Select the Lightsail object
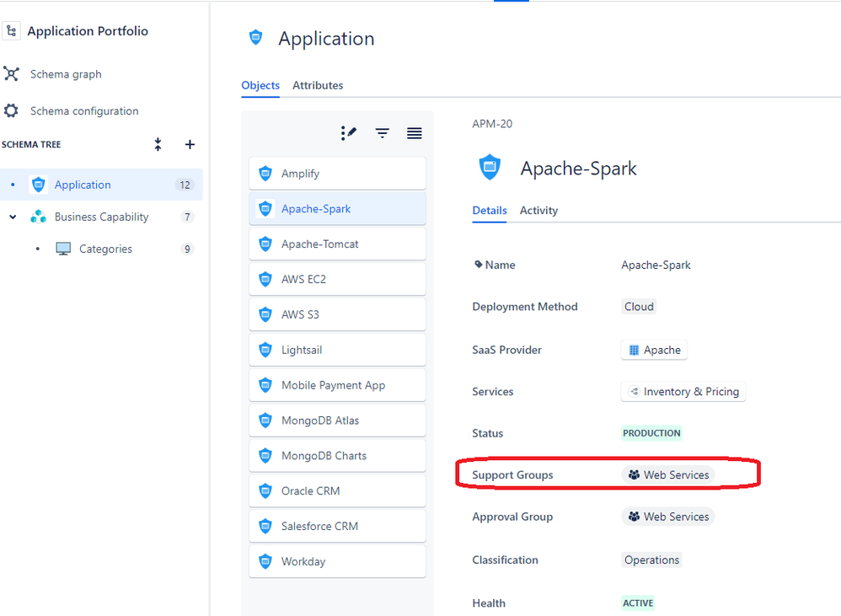Screen dimensions: 841x616 337,350
